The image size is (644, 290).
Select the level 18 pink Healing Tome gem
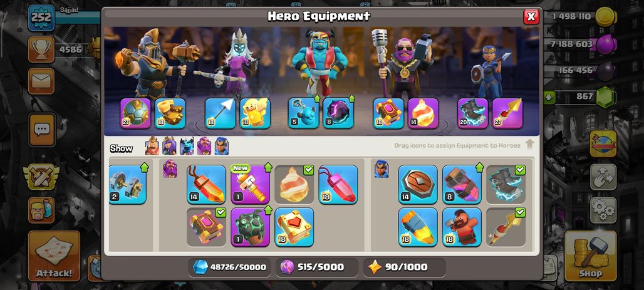coord(338,184)
